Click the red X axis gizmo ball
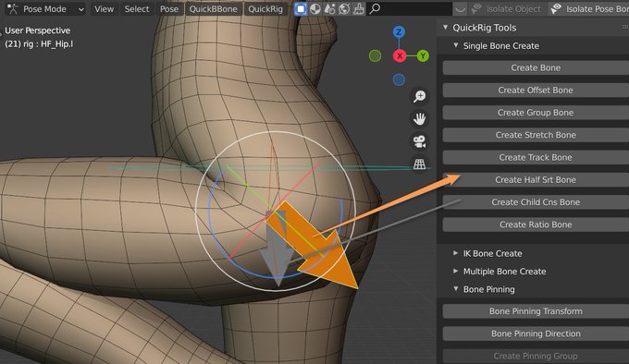Screen dimensions: 629x364 pos(400,56)
